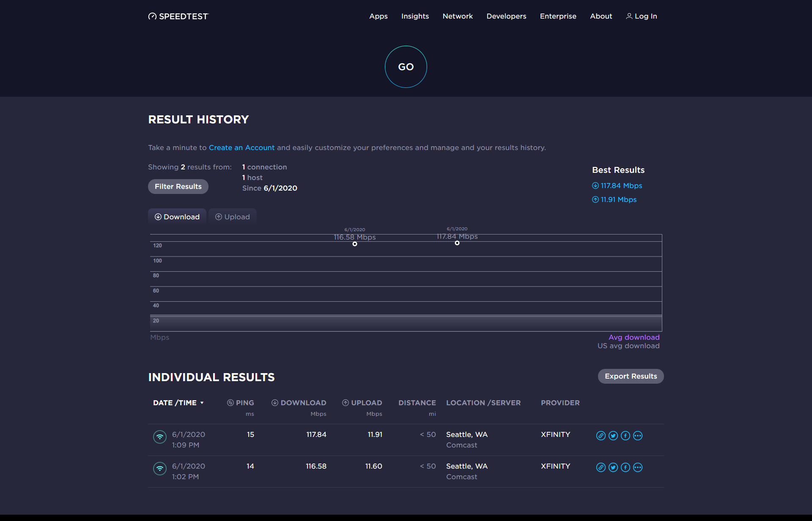Click the 117.84 Mbps chart data point
This screenshot has width=812, height=521.
(457, 243)
